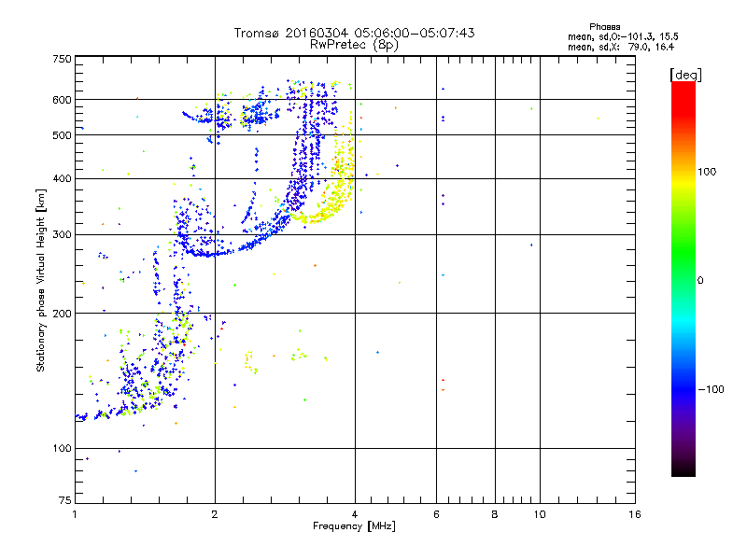
Task: Click the colorbar tick label '-100'
Action: click(x=712, y=389)
